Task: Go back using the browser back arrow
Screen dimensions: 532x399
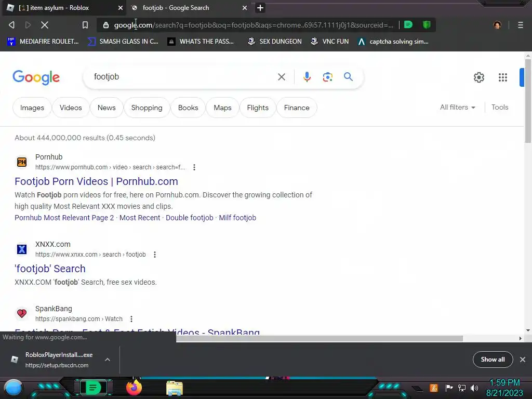Action: [x=11, y=25]
